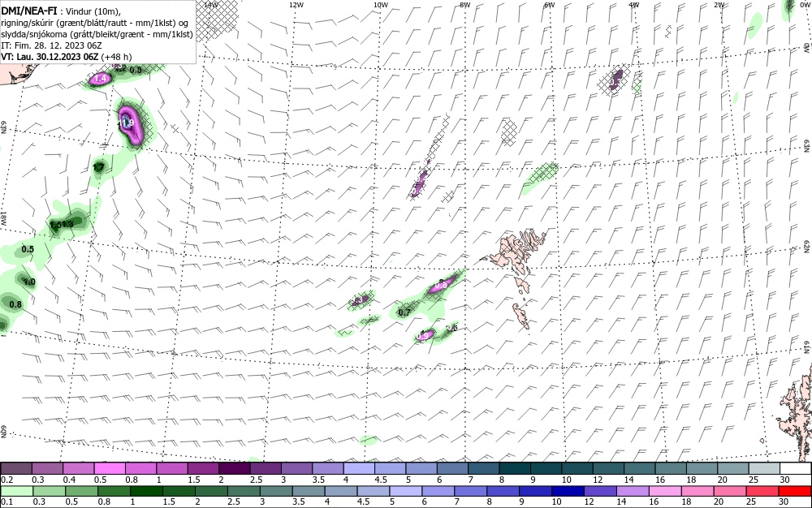
Task: Click the 2W longitude label
Action: coord(719,5)
